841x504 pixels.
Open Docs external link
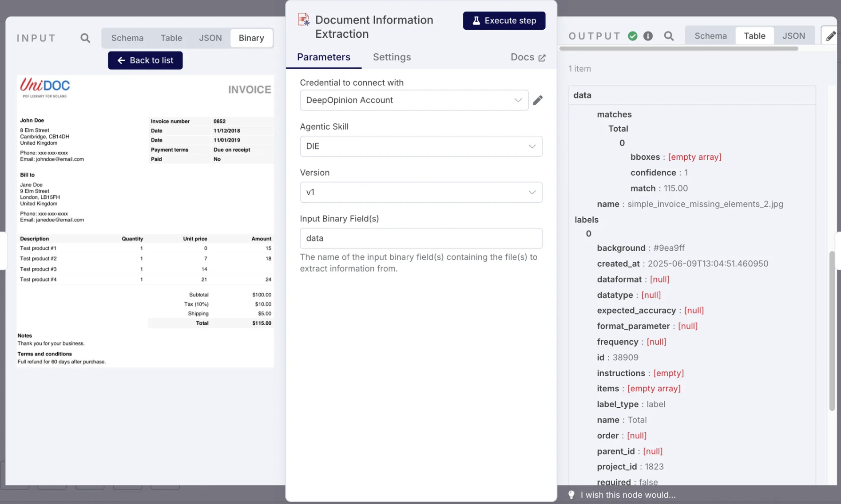[528, 57]
